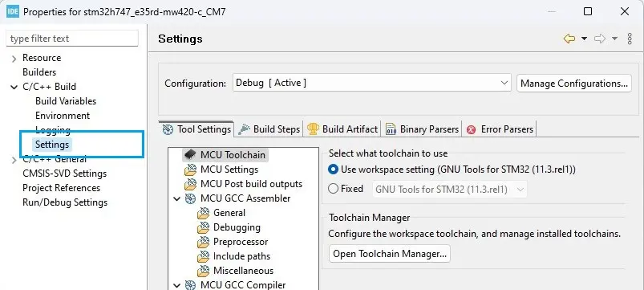Switch to the Binary Parsers tab

[421, 129]
